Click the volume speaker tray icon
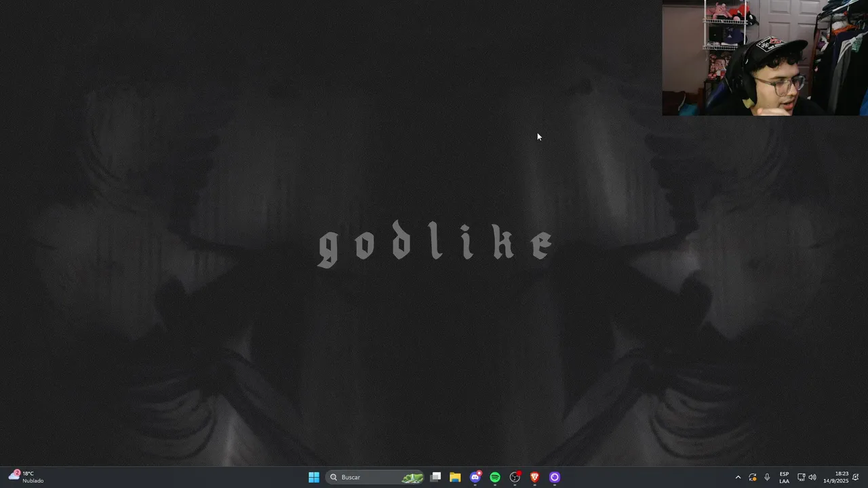Screen dimensions: 868x488 click(x=812, y=477)
